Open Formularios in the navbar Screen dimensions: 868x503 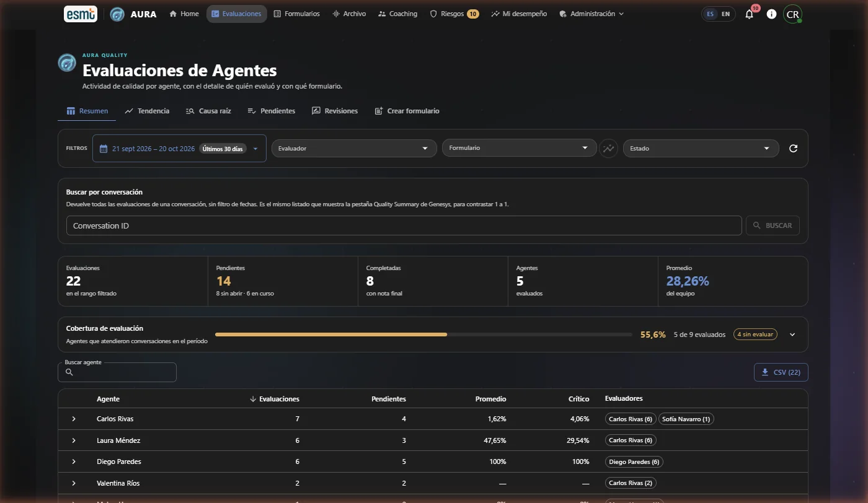click(296, 14)
